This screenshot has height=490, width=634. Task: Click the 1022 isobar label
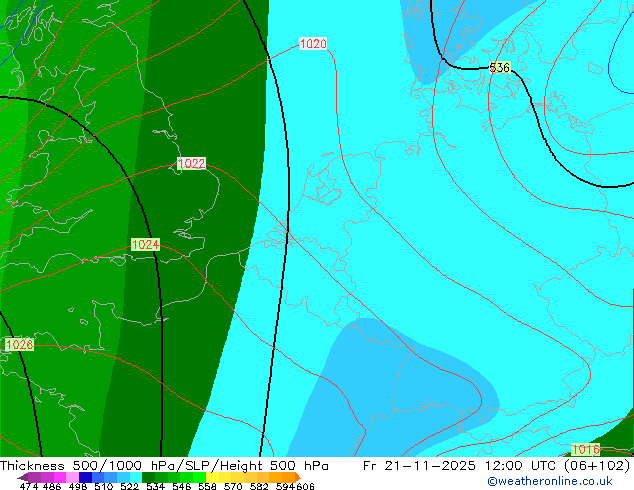pos(192,163)
